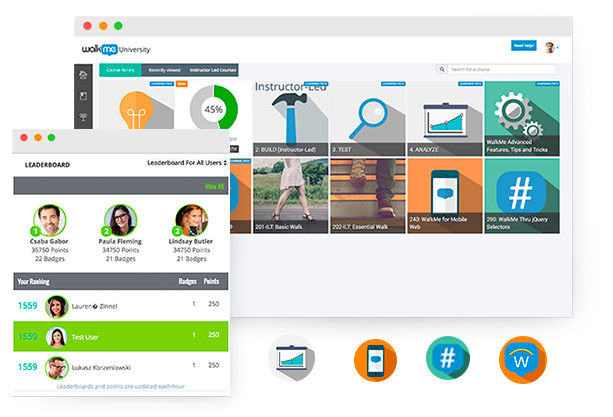
Task: Click the LEADERBOARD title
Action: point(47,165)
